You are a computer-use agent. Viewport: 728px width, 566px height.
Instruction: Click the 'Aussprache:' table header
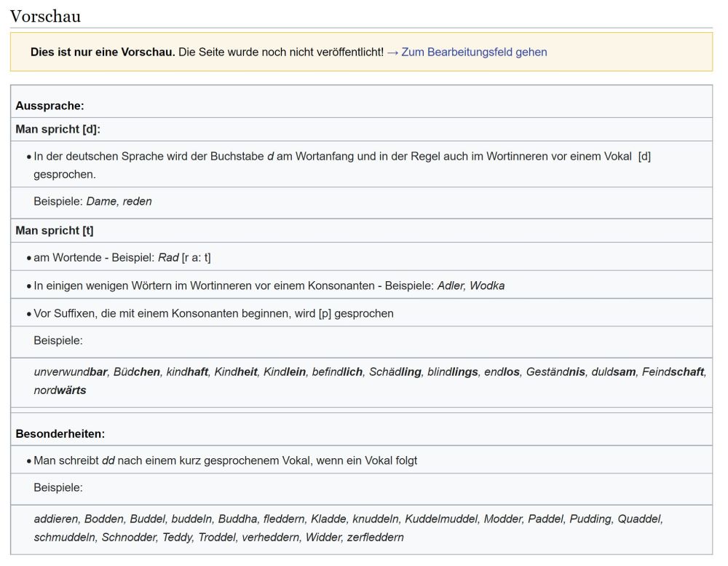click(50, 106)
